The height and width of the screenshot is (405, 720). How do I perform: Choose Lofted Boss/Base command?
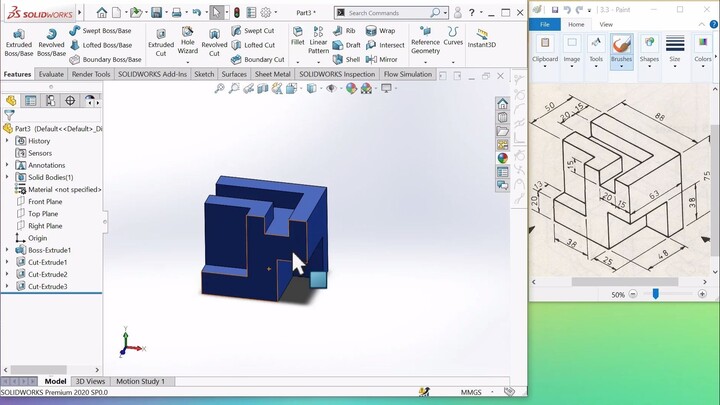101,45
